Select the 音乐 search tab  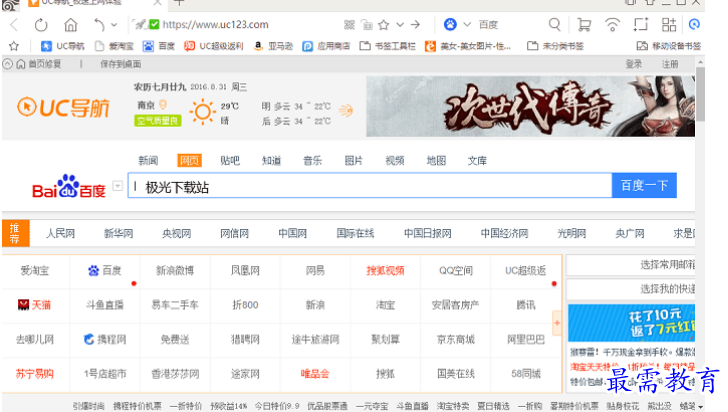[312, 161]
